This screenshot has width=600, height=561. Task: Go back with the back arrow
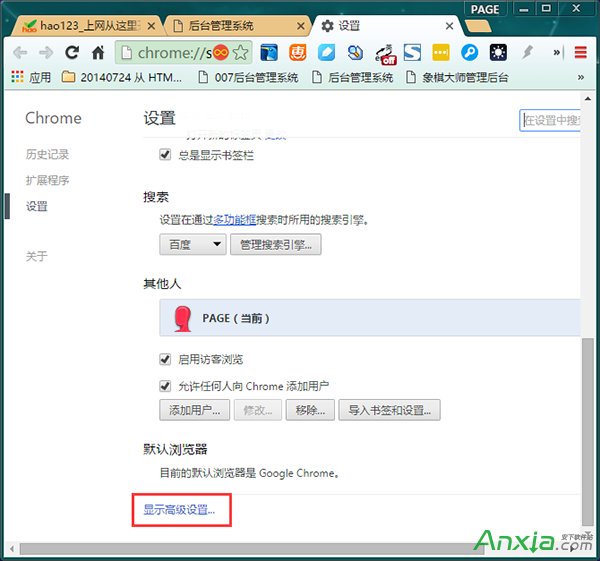[20, 52]
